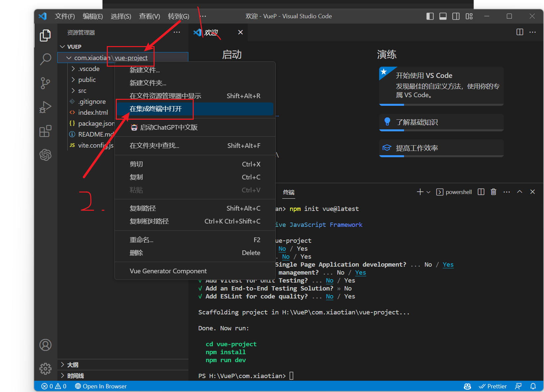Choose Vue Generator Component in context menu
544x392 pixels.
[195, 271]
